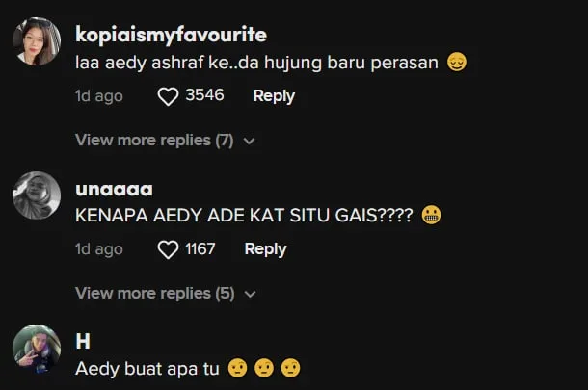Image resolution: width=588 pixels, height=390 pixels.
Task: Reply to the kopiaismyfavourite comment
Action: (x=274, y=96)
